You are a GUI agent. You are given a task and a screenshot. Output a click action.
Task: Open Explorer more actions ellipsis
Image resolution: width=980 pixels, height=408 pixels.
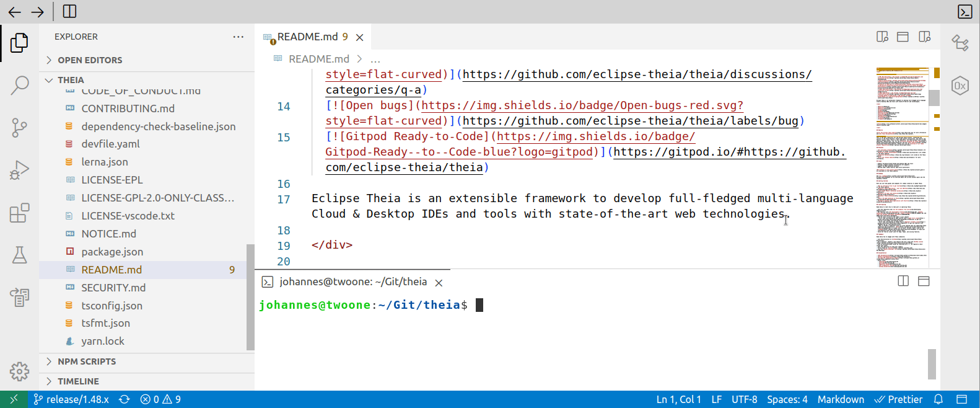(x=238, y=37)
